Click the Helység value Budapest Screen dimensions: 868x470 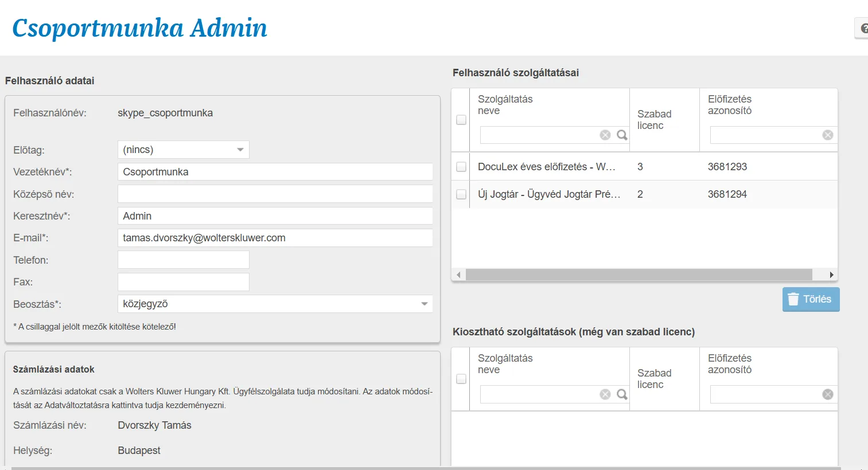(139, 451)
